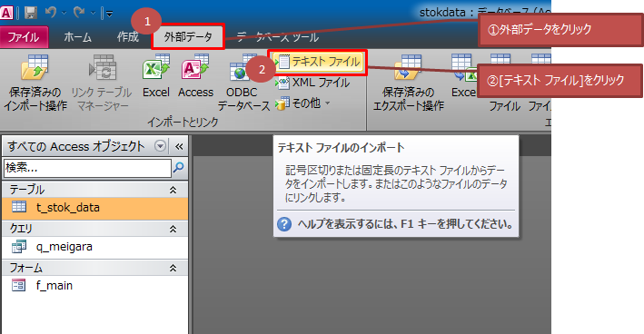
Task: Open 保存済みのインポート操作
Action: pos(35,83)
